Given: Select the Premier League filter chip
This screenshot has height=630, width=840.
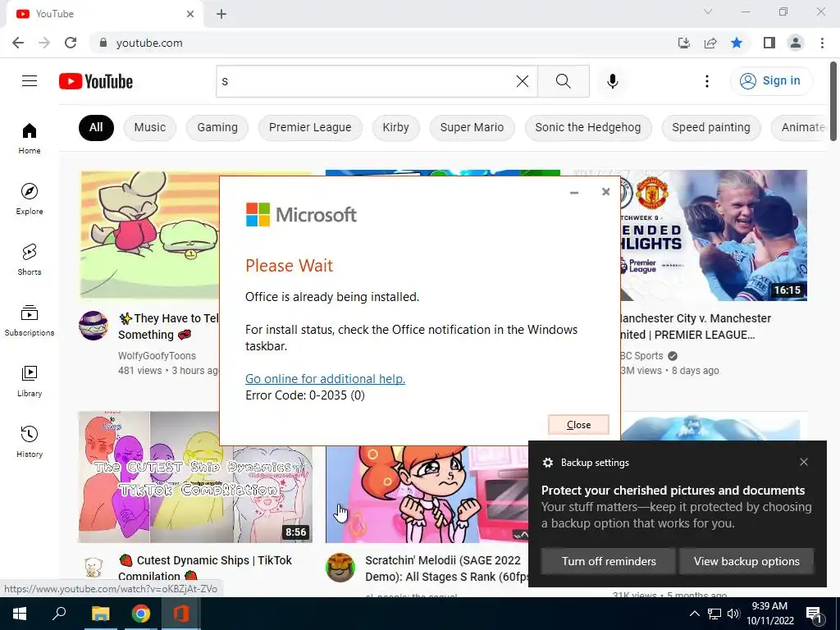Looking at the screenshot, I should 310,127.
